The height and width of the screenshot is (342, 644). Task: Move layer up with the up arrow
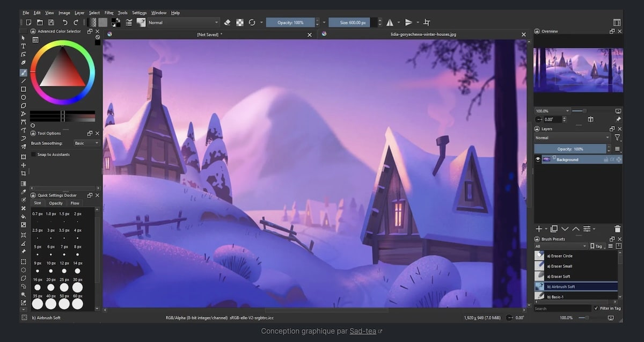(576, 229)
